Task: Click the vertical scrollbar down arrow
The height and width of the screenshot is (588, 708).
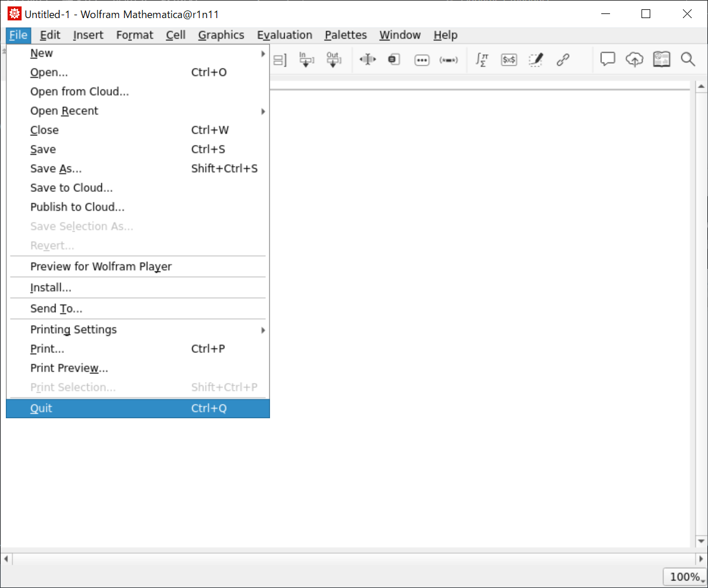Action: [702, 541]
